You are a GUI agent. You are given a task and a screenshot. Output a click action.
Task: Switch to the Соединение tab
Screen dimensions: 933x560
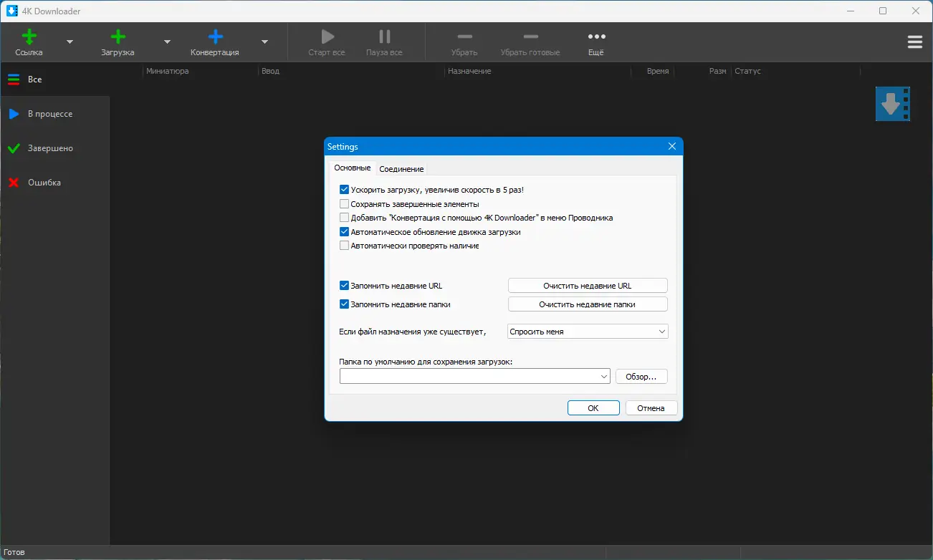(401, 168)
